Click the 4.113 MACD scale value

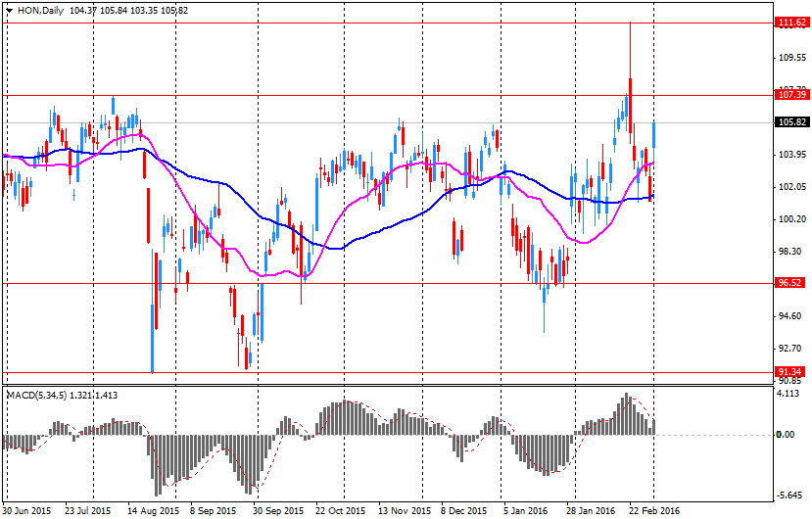pyautogui.click(x=788, y=394)
